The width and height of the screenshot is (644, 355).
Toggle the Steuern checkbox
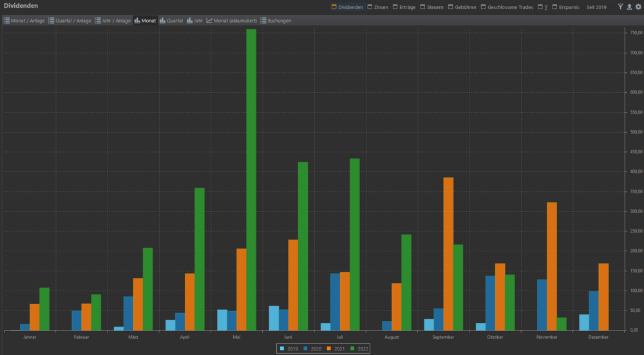pyautogui.click(x=422, y=7)
